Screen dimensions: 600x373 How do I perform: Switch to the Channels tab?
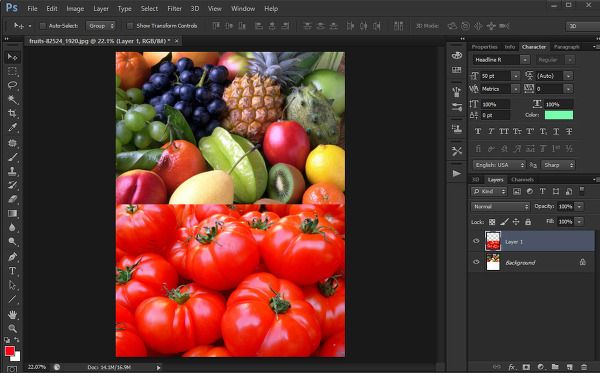(522, 179)
